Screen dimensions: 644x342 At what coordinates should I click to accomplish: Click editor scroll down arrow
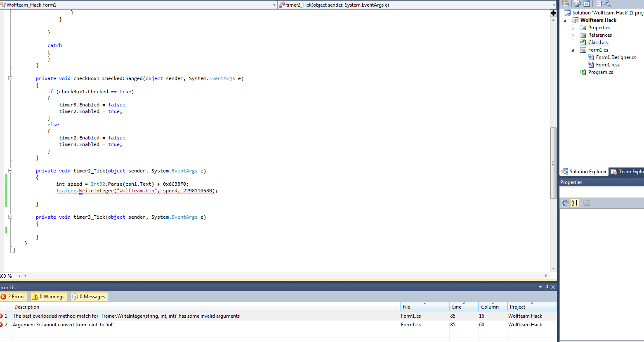553,269
